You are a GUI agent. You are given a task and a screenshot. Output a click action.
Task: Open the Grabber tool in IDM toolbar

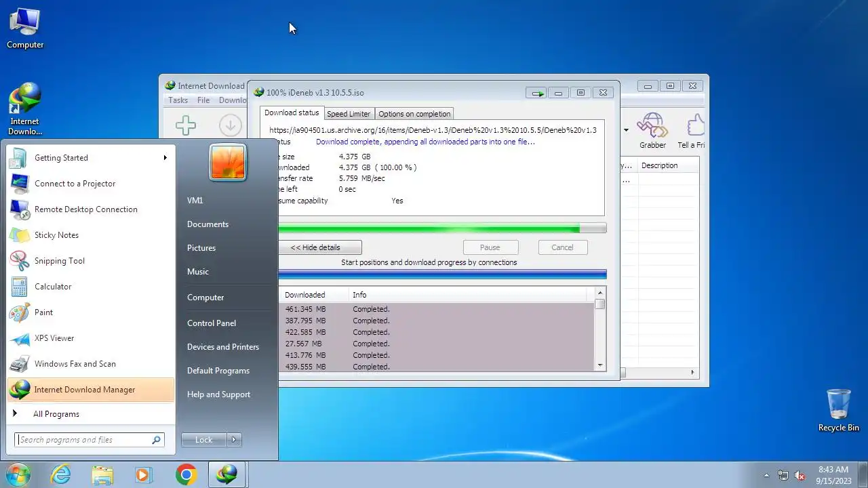coord(652,130)
